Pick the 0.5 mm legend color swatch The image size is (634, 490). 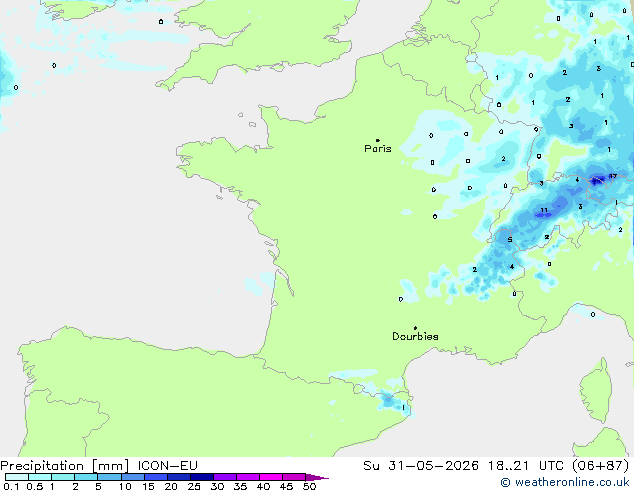pyautogui.click(x=40, y=477)
